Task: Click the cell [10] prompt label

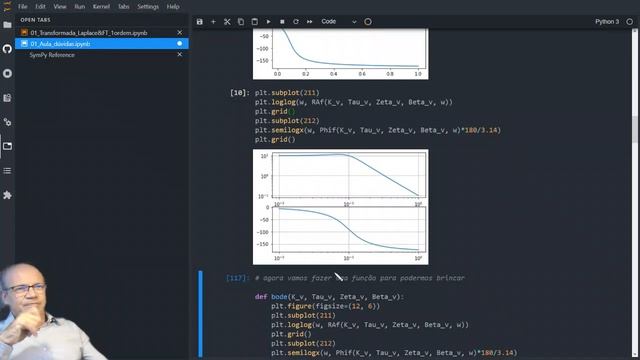Action: 240,93
